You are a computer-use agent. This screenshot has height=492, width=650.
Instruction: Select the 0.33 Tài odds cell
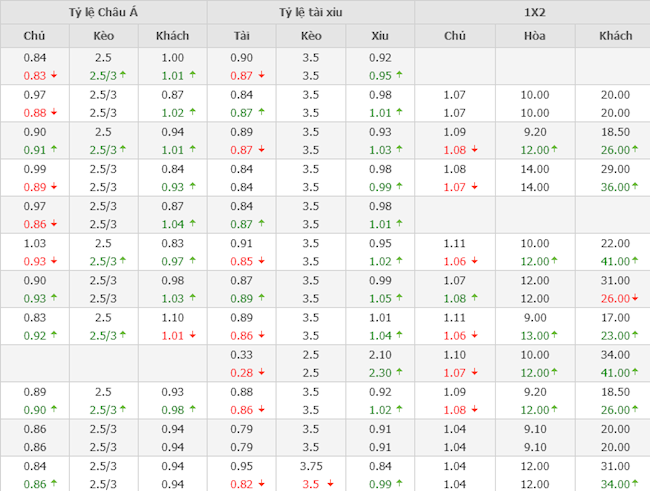pos(242,355)
